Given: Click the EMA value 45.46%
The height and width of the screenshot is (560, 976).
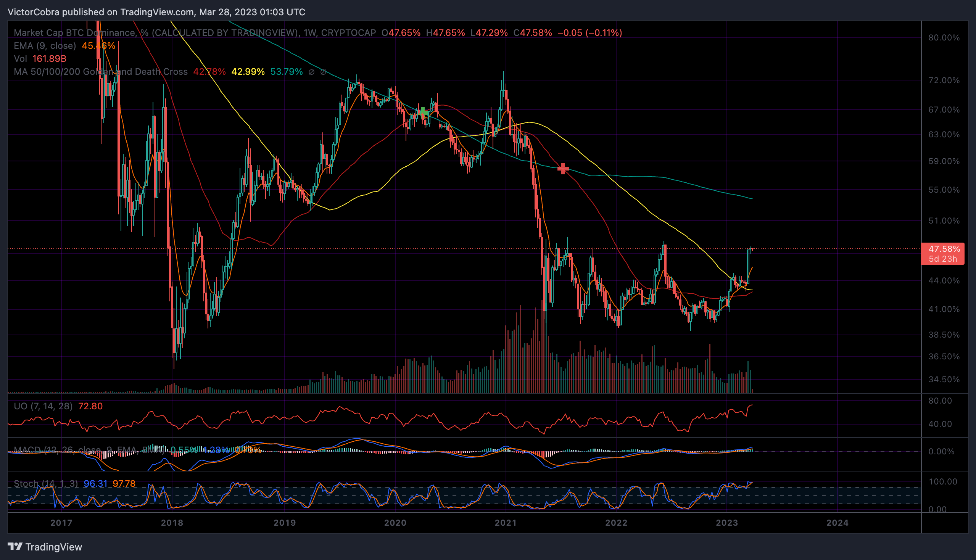Looking at the screenshot, I should click(98, 46).
